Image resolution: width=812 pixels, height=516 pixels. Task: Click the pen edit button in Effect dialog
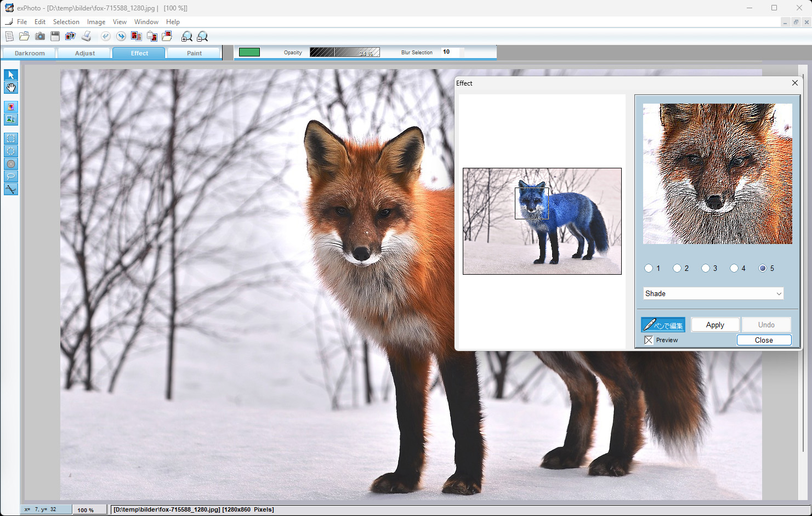point(663,325)
